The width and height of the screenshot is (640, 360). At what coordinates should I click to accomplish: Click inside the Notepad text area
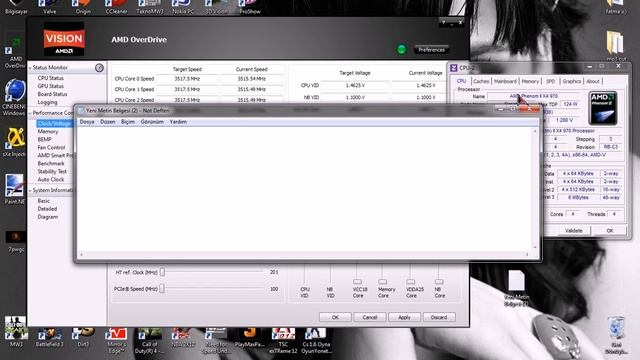tap(304, 189)
